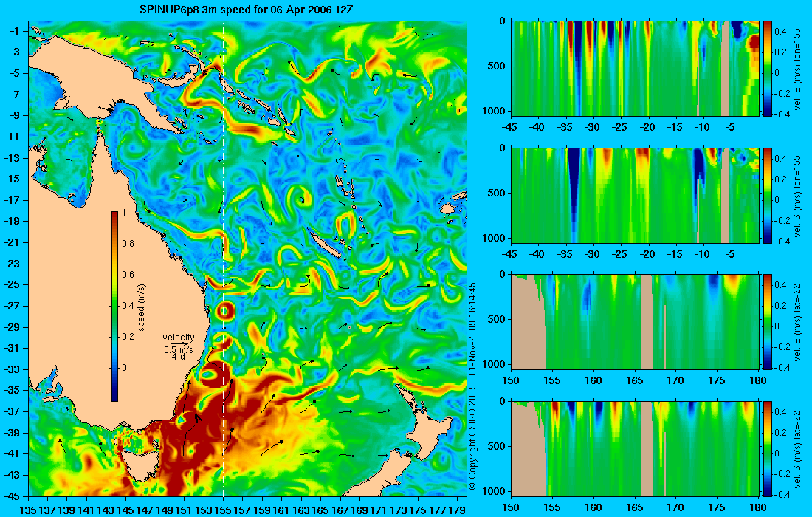The width and height of the screenshot is (812, 517).
Task: Click main map longitude tick '163'
Action: [x=301, y=510]
